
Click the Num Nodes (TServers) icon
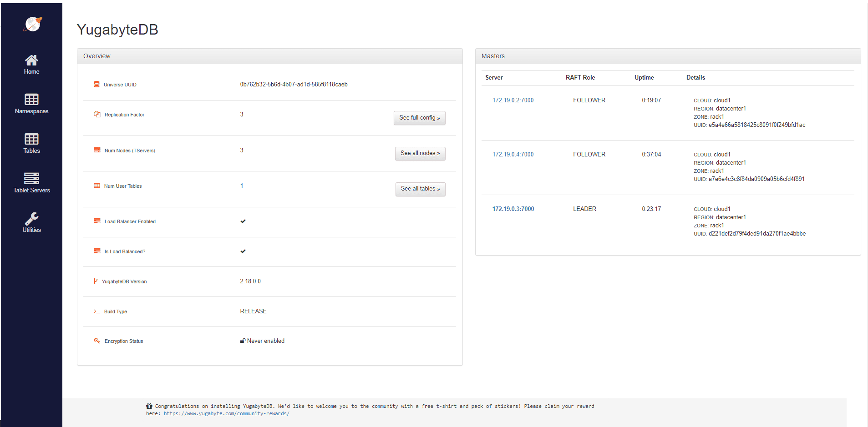click(x=97, y=150)
